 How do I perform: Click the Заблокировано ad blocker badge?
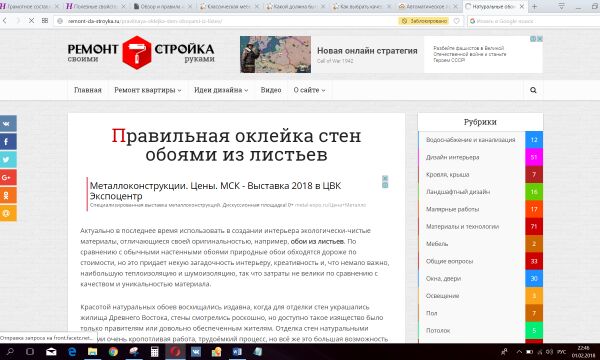point(424,21)
